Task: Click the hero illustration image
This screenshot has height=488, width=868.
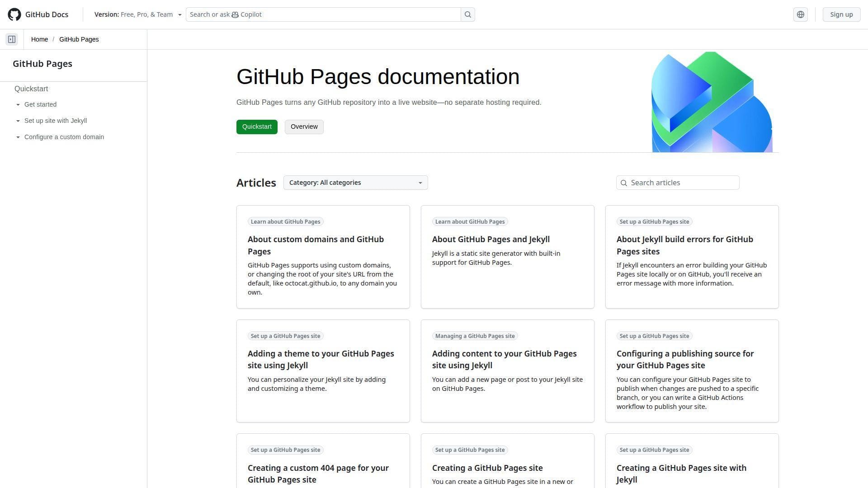Action: tap(712, 102)
